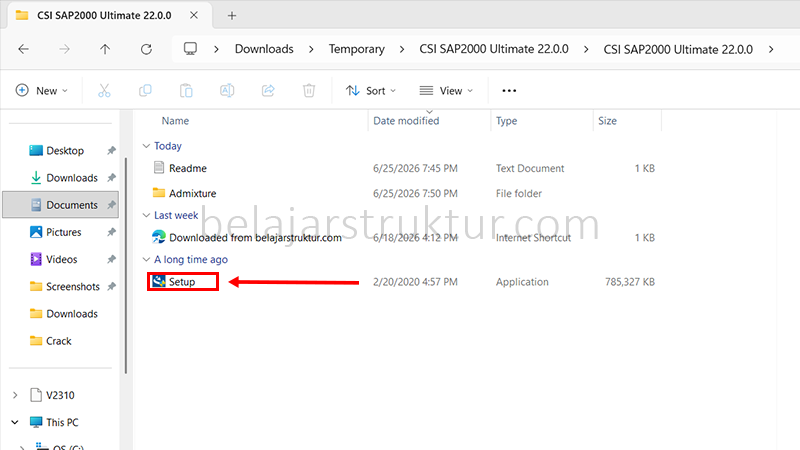Open the See more ellipsis menu

(x=509, y=91)
